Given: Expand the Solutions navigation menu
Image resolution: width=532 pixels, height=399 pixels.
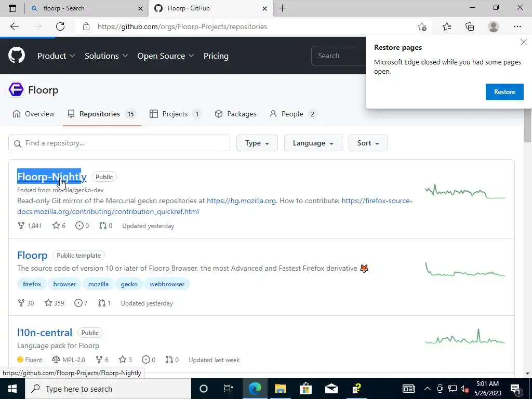Looking at the screenshot, I should coord(106,56).
